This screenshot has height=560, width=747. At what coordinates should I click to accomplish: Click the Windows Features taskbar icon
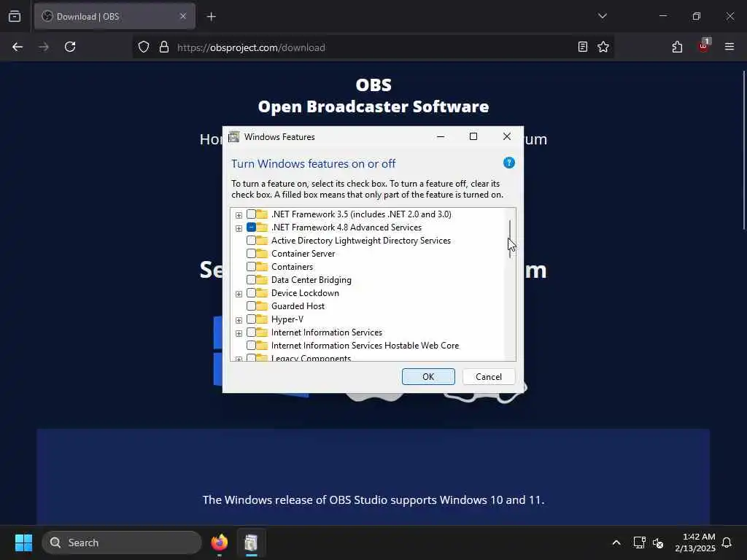(x=251, y=542)
